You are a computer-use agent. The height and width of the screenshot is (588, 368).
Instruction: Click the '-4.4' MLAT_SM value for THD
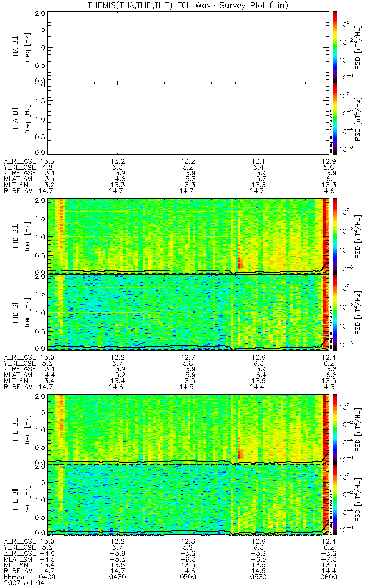(x=48, y=375)
